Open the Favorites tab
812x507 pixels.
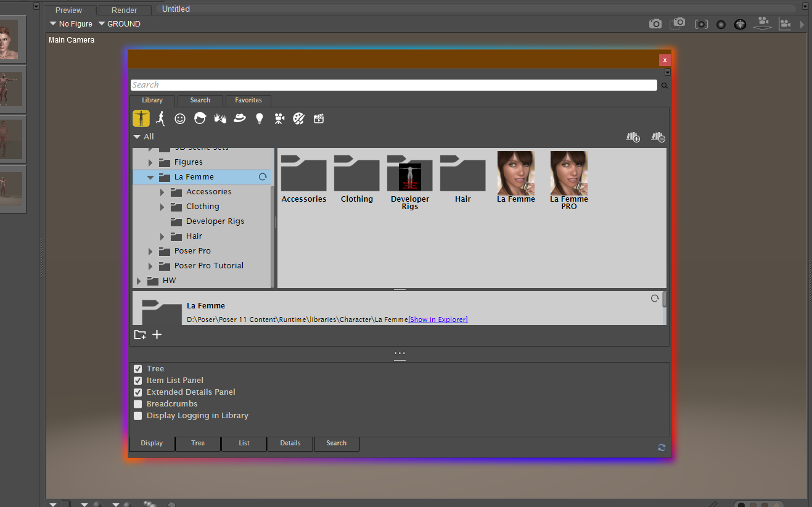248,101
